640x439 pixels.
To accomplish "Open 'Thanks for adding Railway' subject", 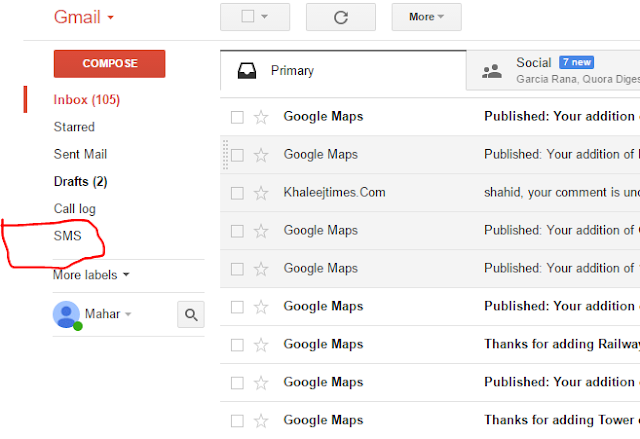I will tap(562, 344).
